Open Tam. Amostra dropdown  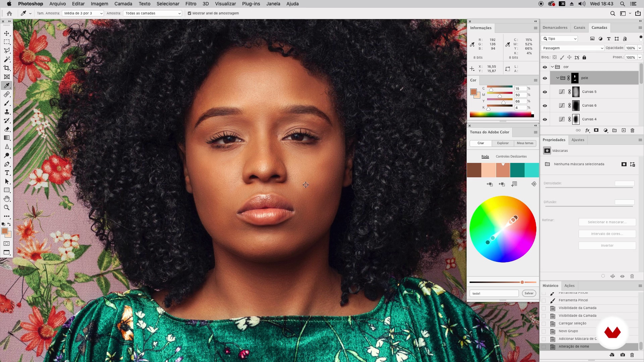pyautogui.click(x=83, y=13)
